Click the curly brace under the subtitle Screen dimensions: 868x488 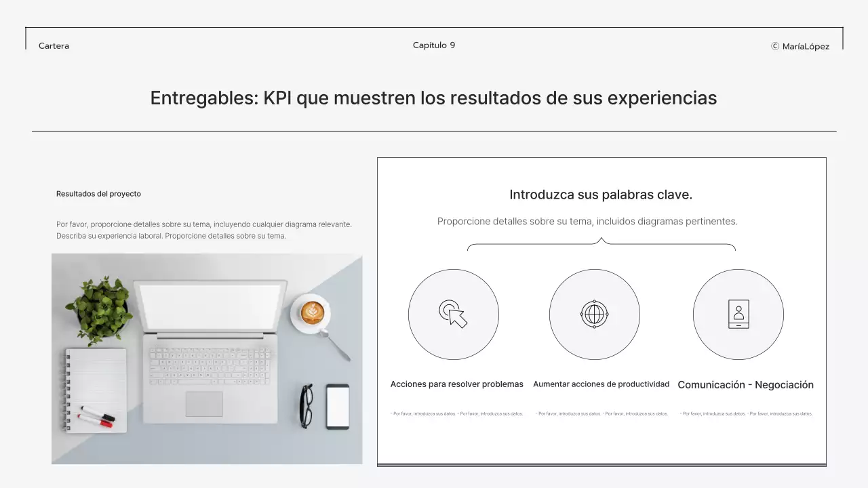(x=601, y=244)
